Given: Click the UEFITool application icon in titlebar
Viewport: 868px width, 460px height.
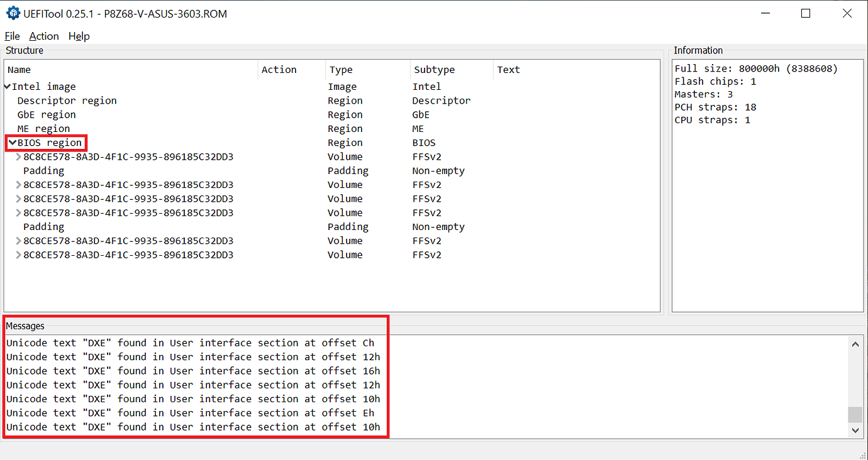Looking at the screenshot, I should (x=13, y=13).
